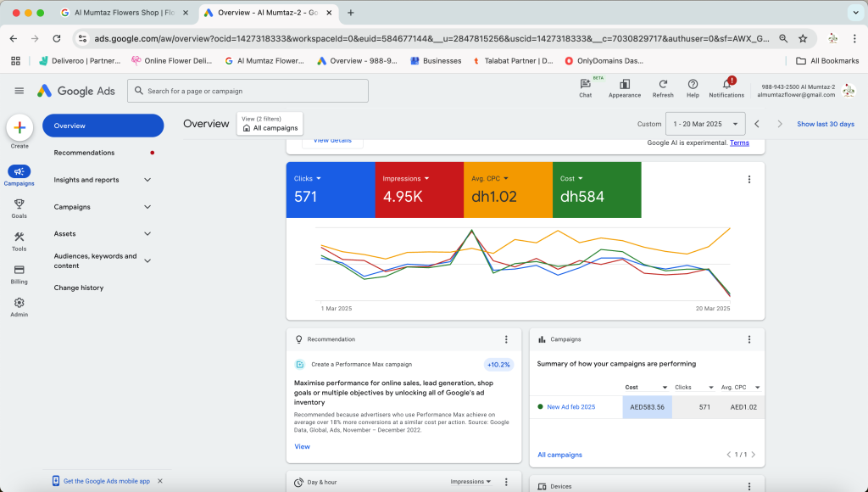Viewport: 868px width, 492px height.
Task: Click Get the Google Ads mobile app
Action: 106,481
